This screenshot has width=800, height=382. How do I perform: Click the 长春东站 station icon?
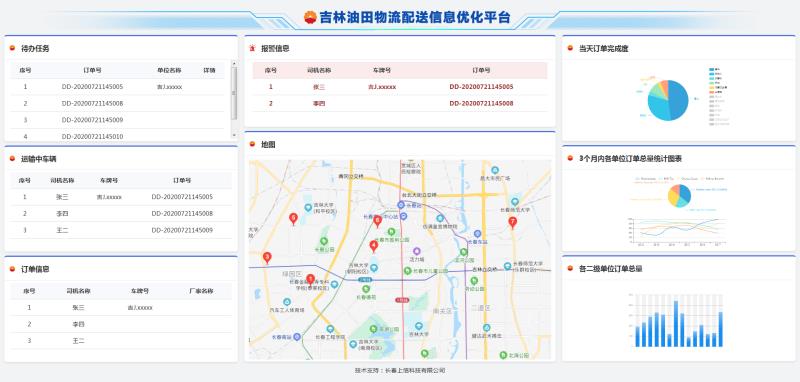pyautogui.click(x=478, y=234)
